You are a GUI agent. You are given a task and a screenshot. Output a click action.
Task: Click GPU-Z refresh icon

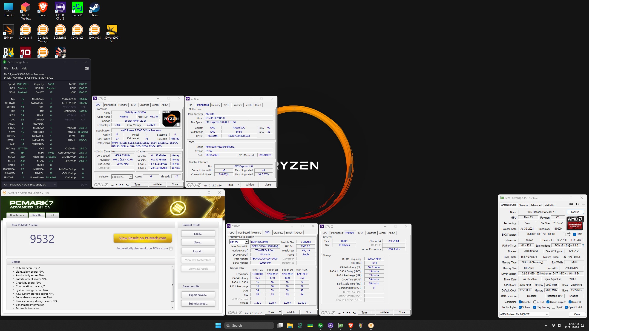pyautogui.click(x=577, y=204)
